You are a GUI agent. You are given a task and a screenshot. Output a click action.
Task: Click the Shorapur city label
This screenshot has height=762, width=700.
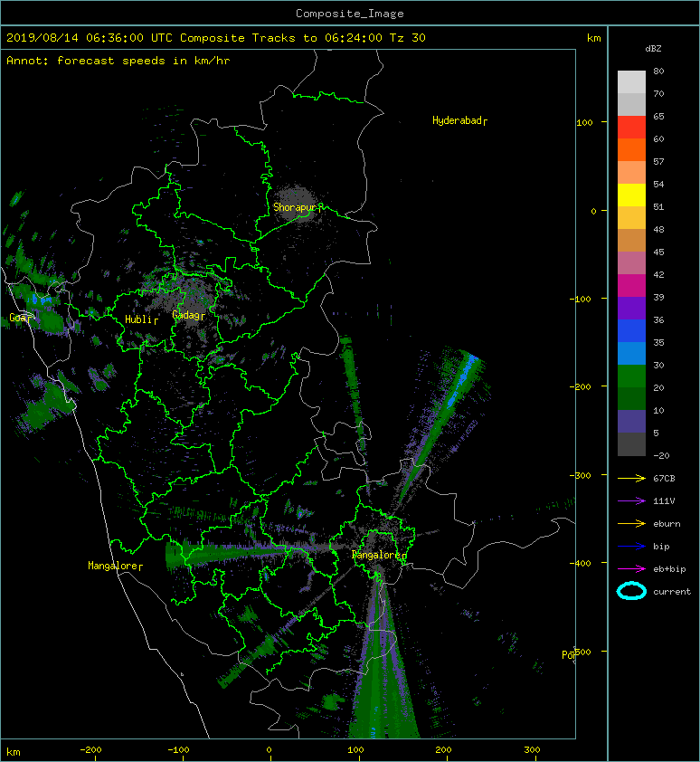tap(297, 207)
